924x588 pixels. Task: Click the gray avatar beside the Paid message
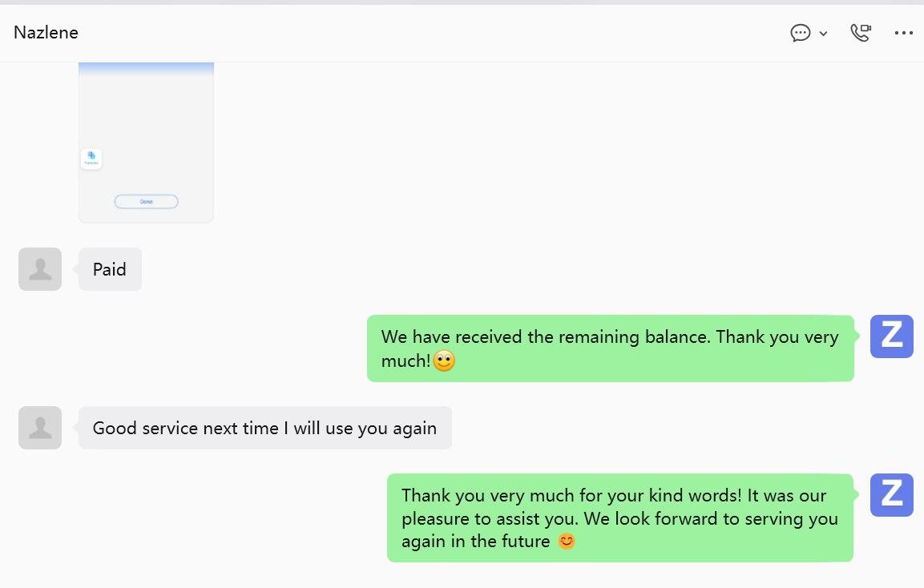point(40,269)
